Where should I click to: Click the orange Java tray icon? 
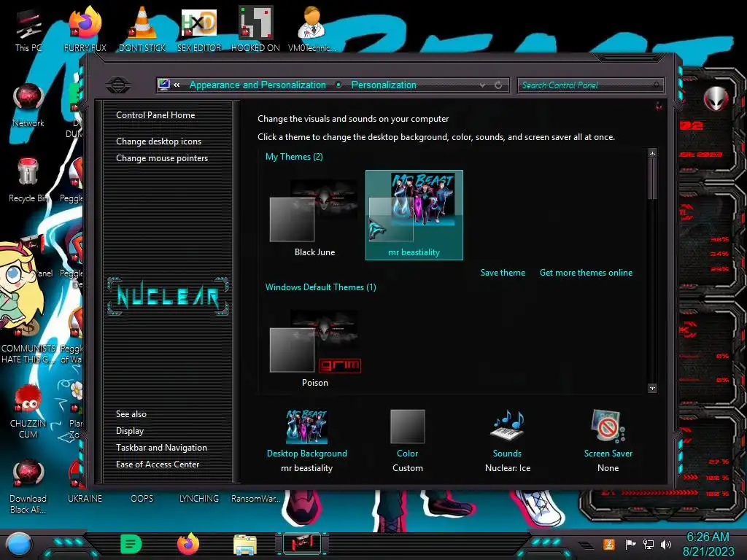(x=609, y=544)
